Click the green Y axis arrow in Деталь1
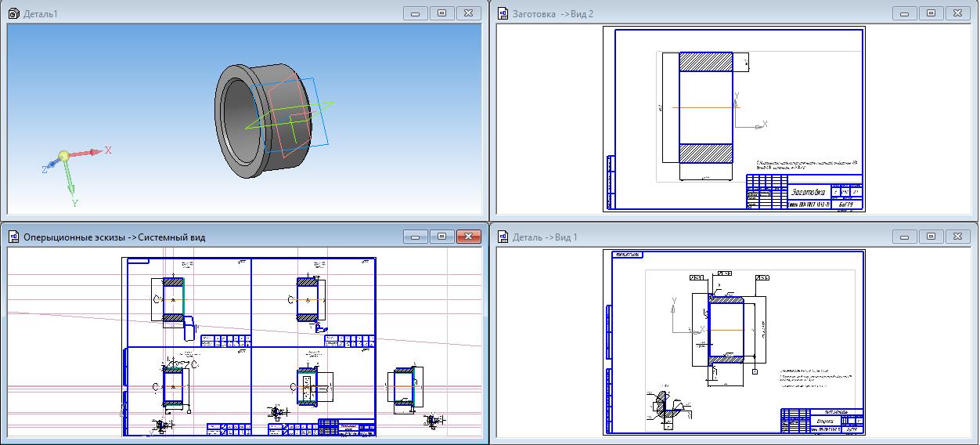Viewport: 980px width, 445px height. (70, 177)
